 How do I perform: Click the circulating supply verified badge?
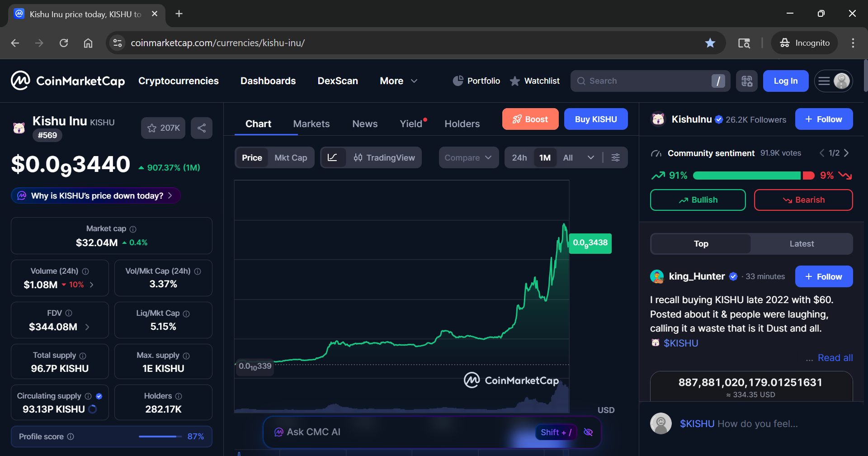pyautogui.click(x=99, y=396)
